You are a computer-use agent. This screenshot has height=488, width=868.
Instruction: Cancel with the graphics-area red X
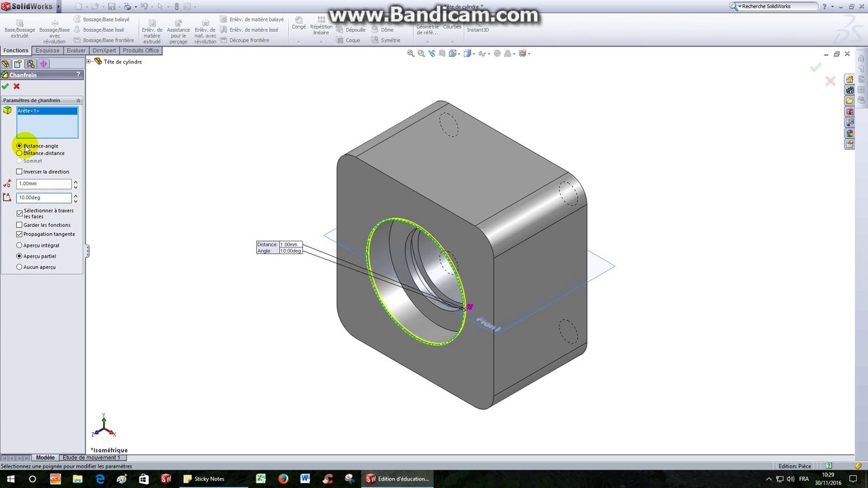pos(830,81)
